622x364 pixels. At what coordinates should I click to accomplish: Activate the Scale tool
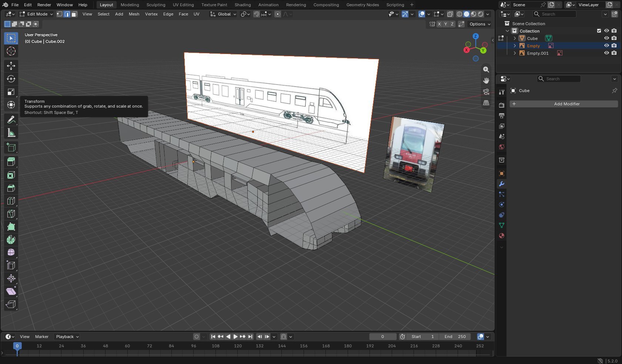coord(11,92)
